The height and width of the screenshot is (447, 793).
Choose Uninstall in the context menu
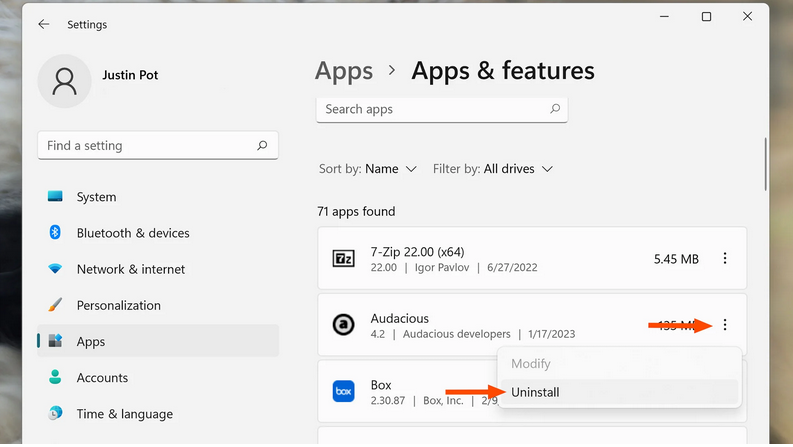pos(619,392)
